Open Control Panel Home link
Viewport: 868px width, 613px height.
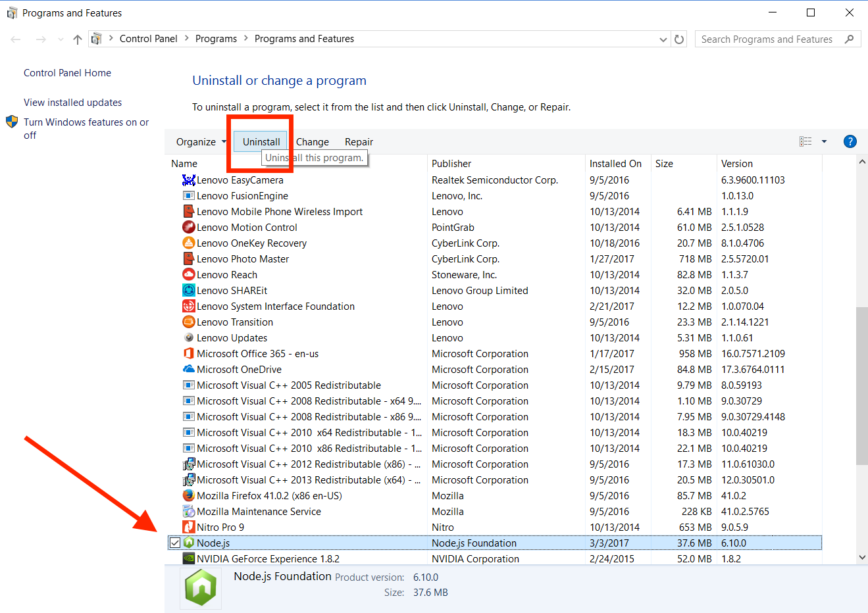click(67, 73)
